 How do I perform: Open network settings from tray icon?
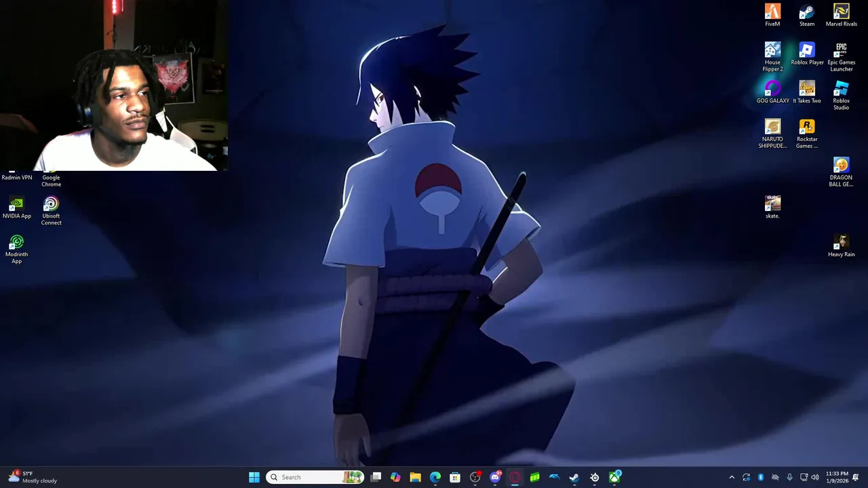[804, 477]
